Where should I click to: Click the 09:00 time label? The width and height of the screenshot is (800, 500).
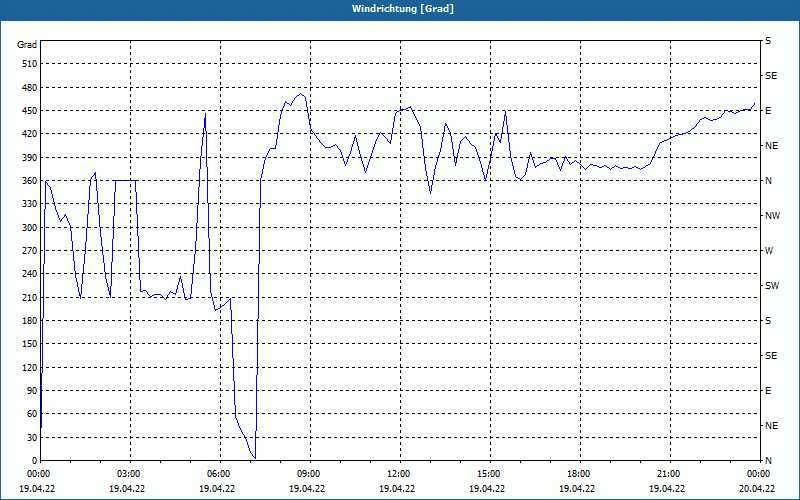pos(310,473)
